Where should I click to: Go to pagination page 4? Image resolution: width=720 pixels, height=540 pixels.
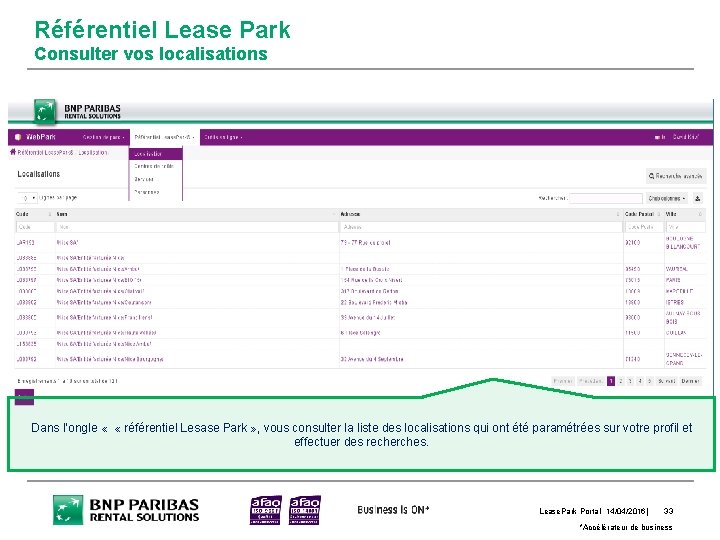[x=640, y=381]
